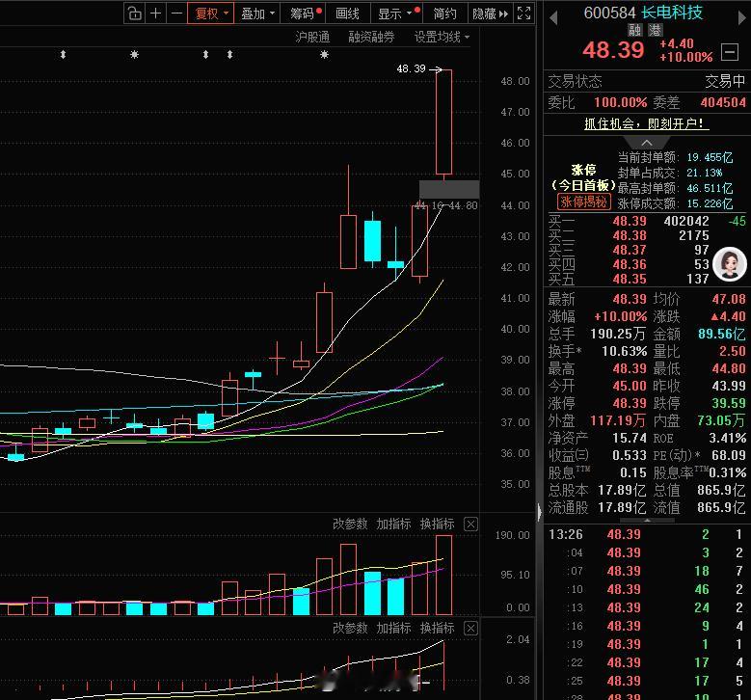Click the assistant avatar icon
Screen dimensions: 751x700
(x=730, y=264)
